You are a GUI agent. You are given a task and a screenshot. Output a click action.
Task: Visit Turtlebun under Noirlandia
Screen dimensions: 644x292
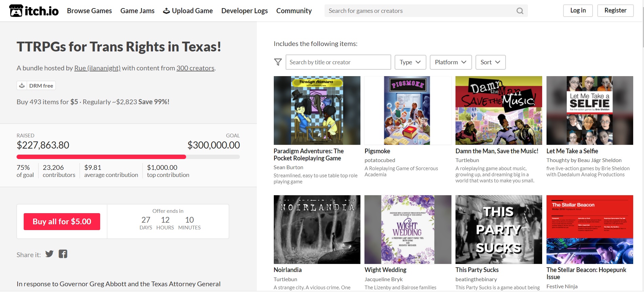(x=285, y=279)
